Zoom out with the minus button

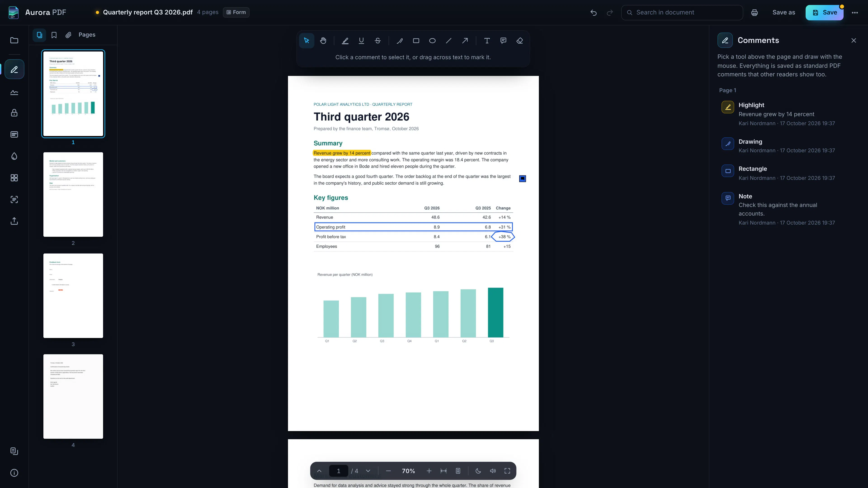(388, 471)
